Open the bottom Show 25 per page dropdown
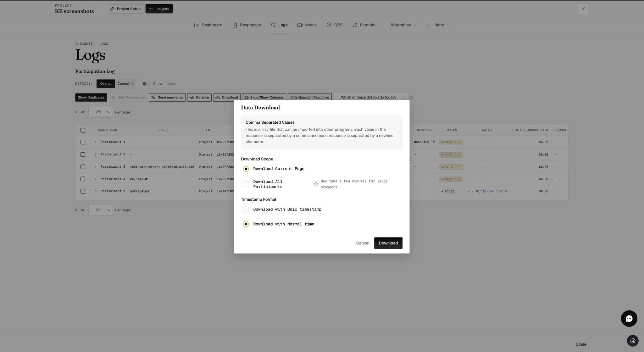Image resolution: width=644 pixels, height=352 pixels. [101, 210]
